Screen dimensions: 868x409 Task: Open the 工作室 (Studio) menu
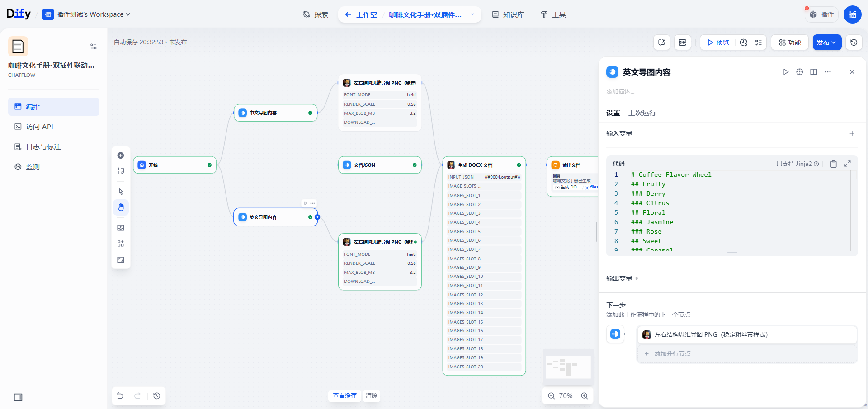click(361, 14)
